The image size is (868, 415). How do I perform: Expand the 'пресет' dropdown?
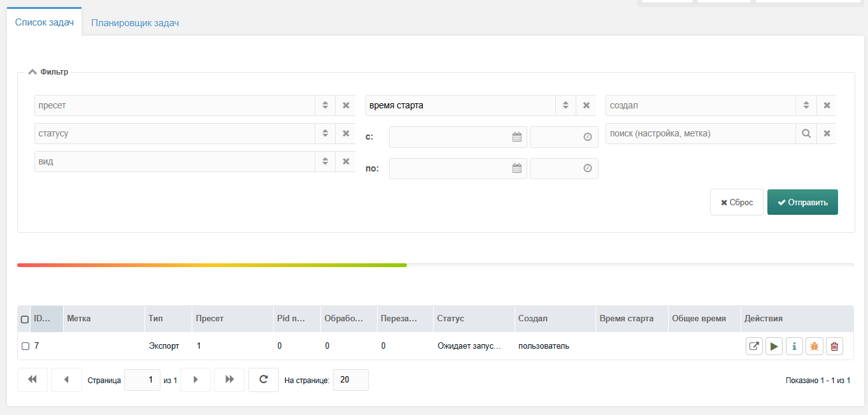(x=325, y=106)
